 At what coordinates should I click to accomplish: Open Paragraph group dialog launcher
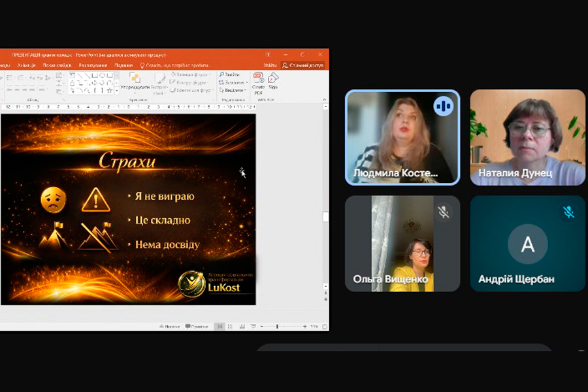tap(64, 100)
